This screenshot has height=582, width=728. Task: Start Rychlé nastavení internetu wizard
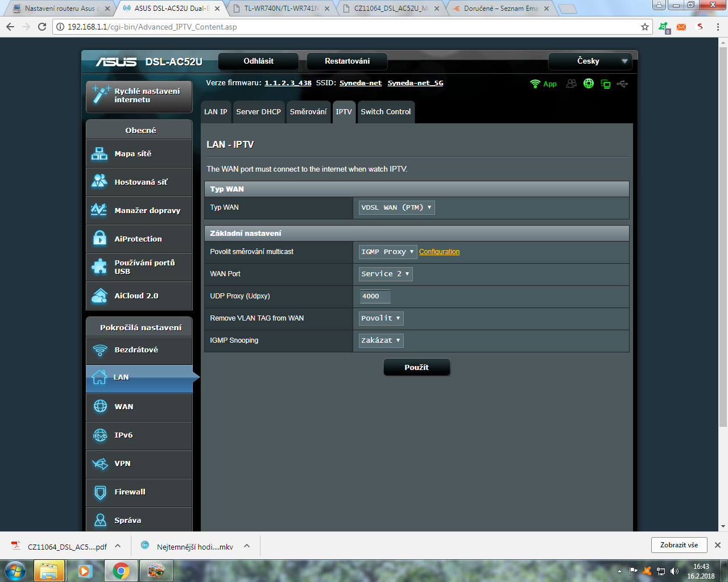click(139, 95)
